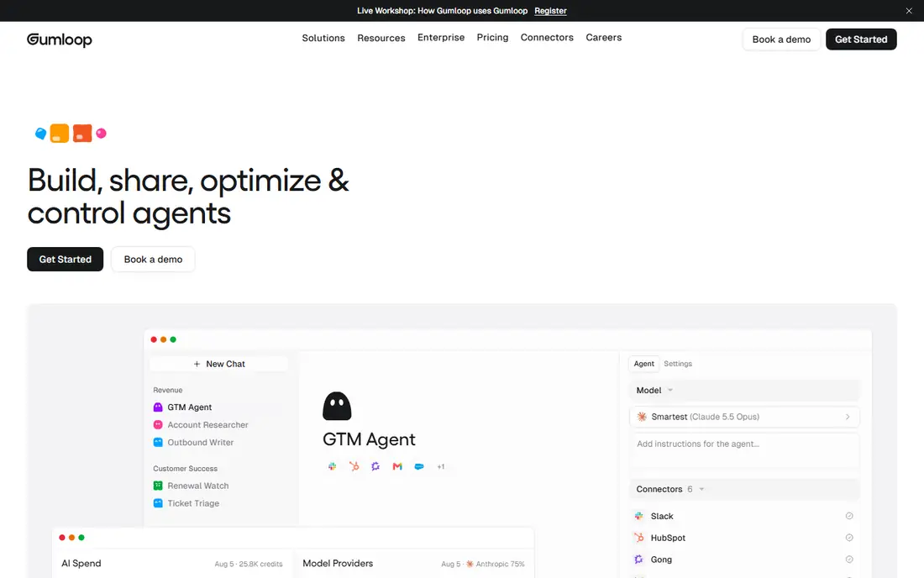924x578 pixels.
Task: Click the Salesforce icon under GTM Agent title
Action: point(419,466)
